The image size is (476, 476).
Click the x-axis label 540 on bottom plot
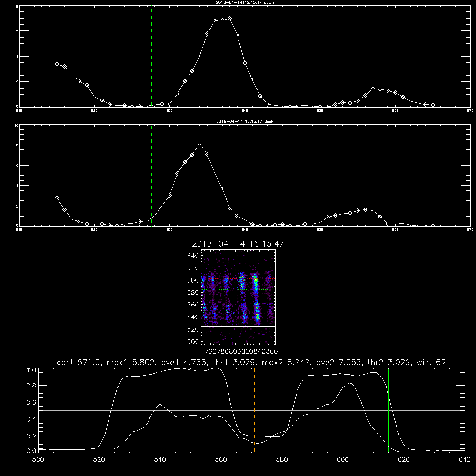pyautogui.click(x=160, y=460)
